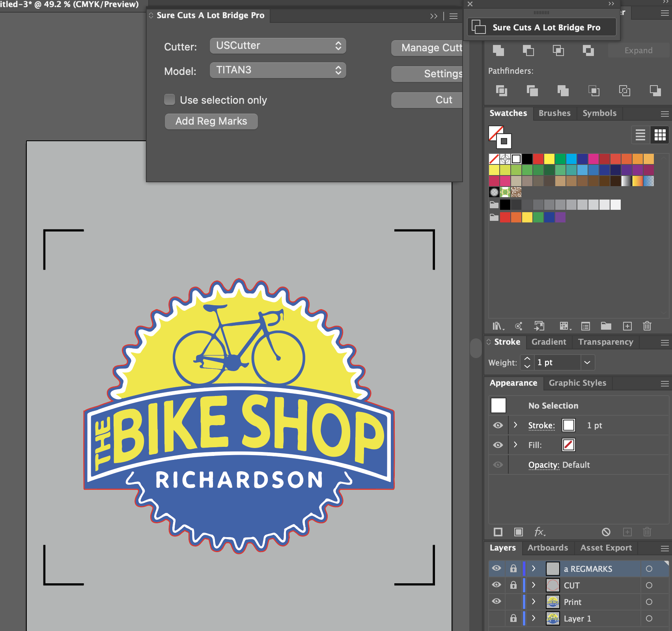Screen dimensions: 672x631
Task: Click the Fill/Stroke indicator in Swatches panel
Action: 500,137
